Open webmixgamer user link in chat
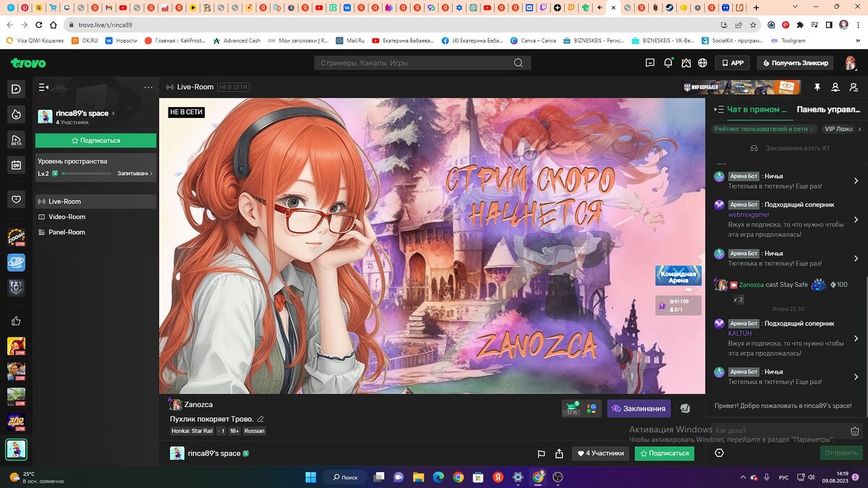This screenshot has width=868, height=488. click(749, 215)
